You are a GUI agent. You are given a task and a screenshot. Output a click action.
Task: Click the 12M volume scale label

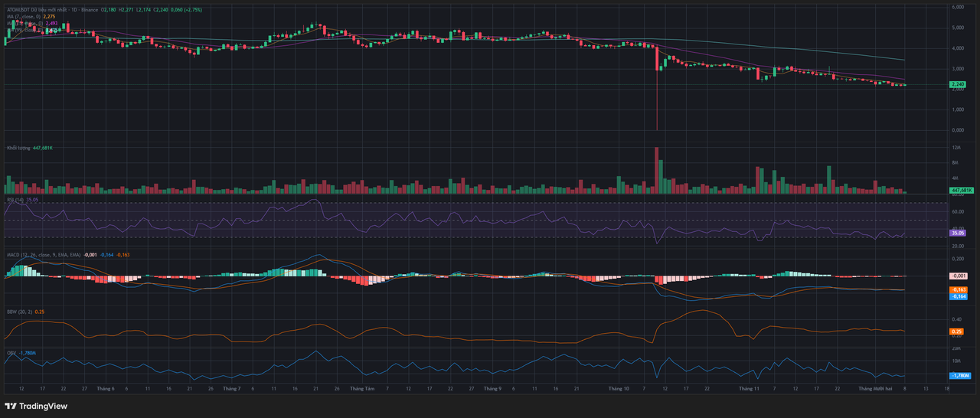tap(956, 147)
